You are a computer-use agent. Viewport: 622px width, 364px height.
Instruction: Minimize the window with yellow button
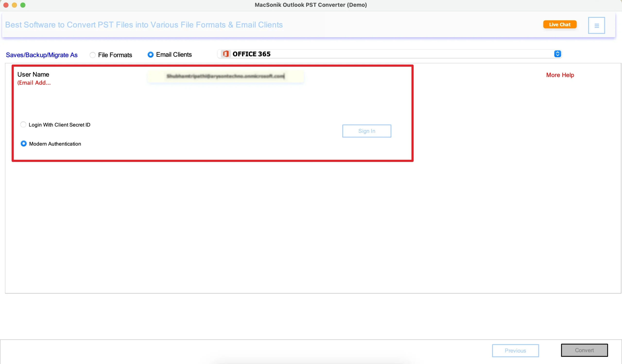(x=14, y=5)
